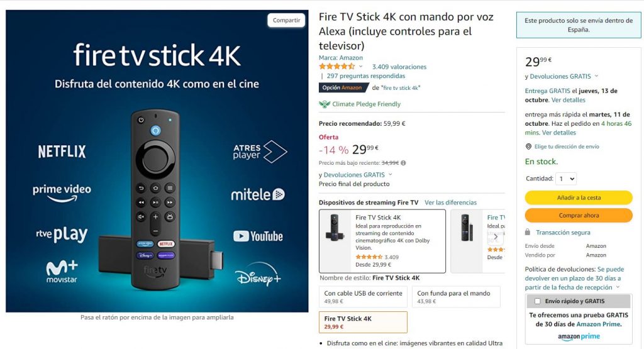The height and width of the screenshot is (349, 644).
Task: Click the Compartir button on the product image
Action: 286,20
